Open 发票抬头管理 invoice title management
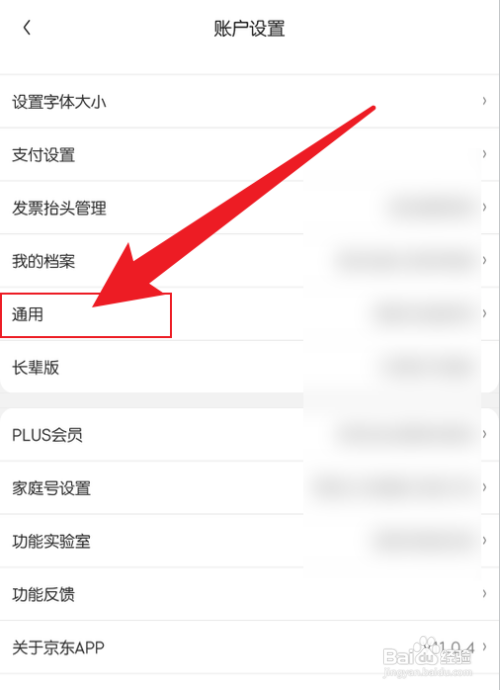Image resolution: width=500 pixels, height=690 pixels. tap(250, 208)
